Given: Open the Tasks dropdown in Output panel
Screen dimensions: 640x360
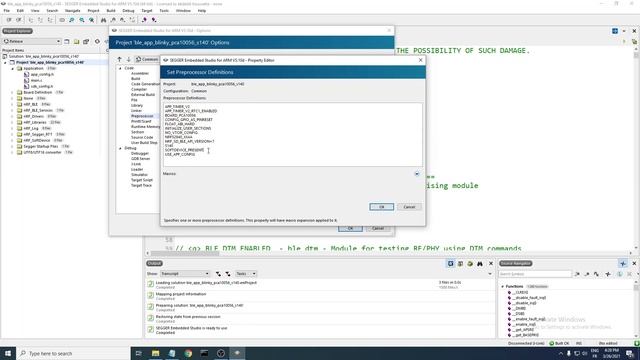Looking at the screenshot, I should pyautogui.click(x=246, y=274).
